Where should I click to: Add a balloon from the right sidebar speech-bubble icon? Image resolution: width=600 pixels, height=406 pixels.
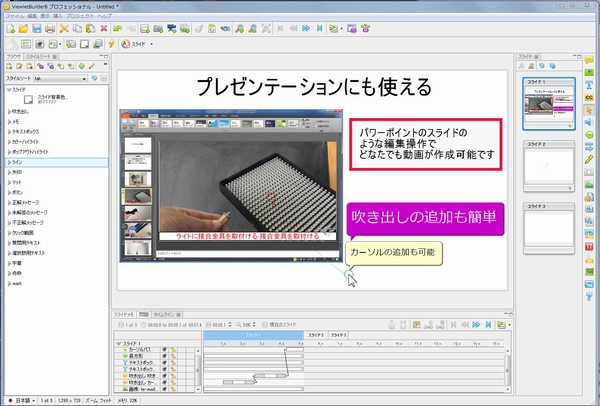[589, 60]
